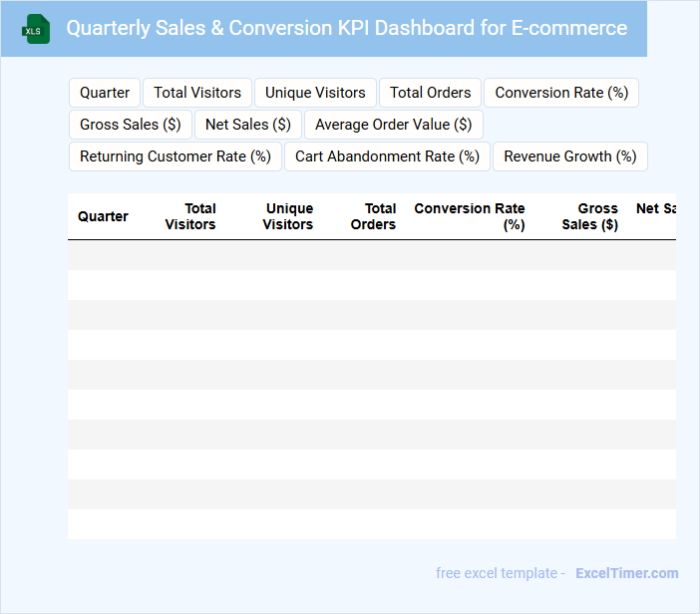700x614 pixels.
Task: Click the Total Visitors table column header
Action: [190, 216]
